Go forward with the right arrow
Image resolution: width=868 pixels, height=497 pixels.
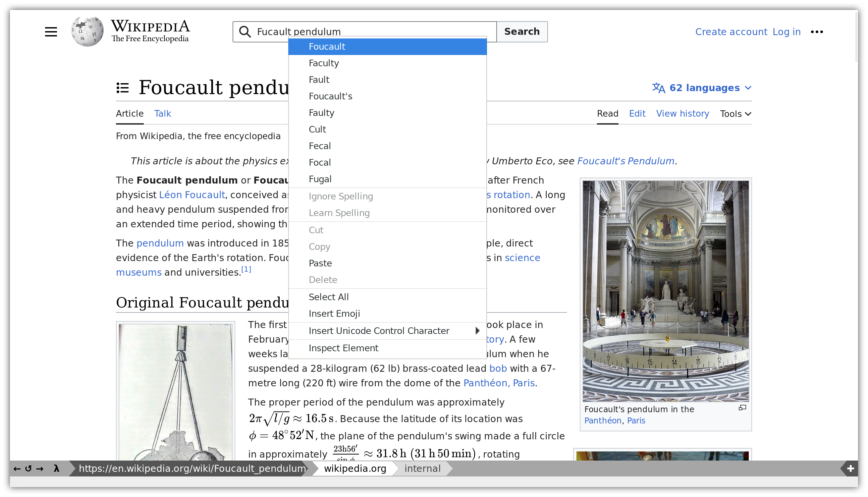click(40, 469)
